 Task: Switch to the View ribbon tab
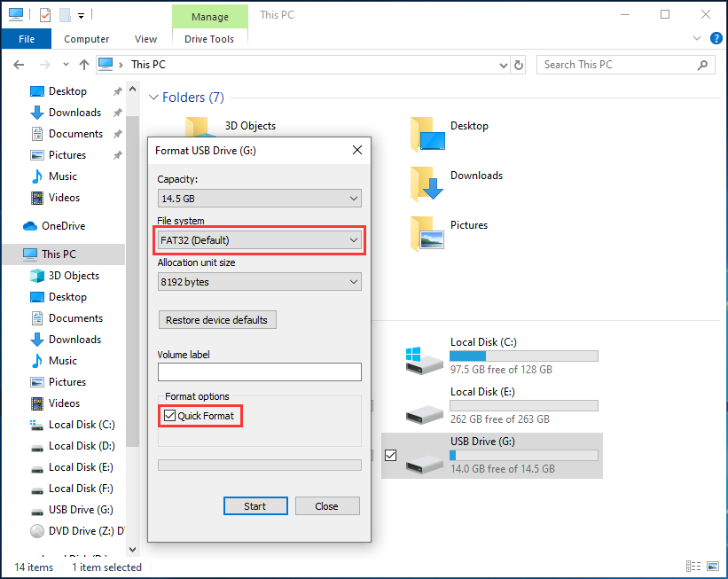[145, 38]
